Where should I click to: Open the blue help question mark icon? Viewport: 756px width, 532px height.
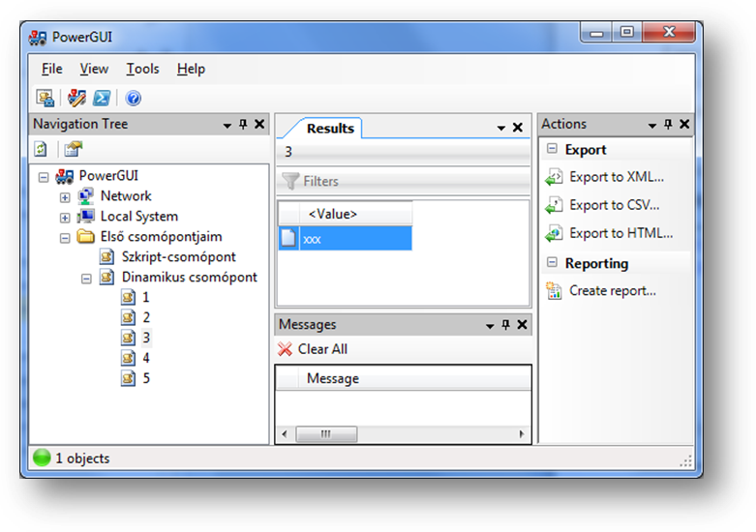[x=133, y=99]
